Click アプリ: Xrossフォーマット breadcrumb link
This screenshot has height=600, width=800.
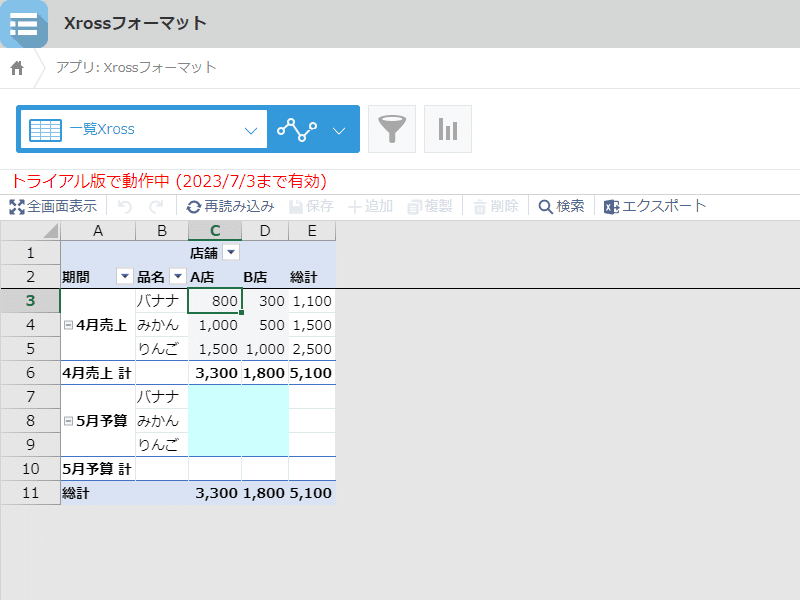point(136,67)
